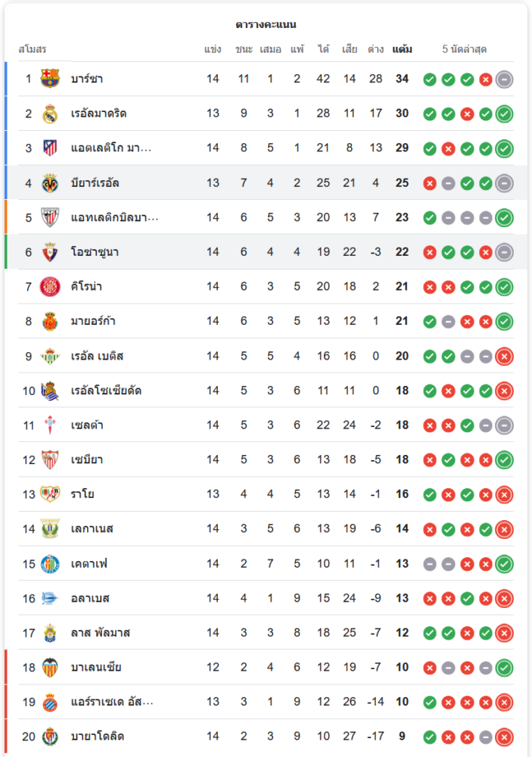Viewport: 532px width, 757px height.
Task: Click the บายาโดลิด team name
Action: pyautogui.click(x=98, y=736)
